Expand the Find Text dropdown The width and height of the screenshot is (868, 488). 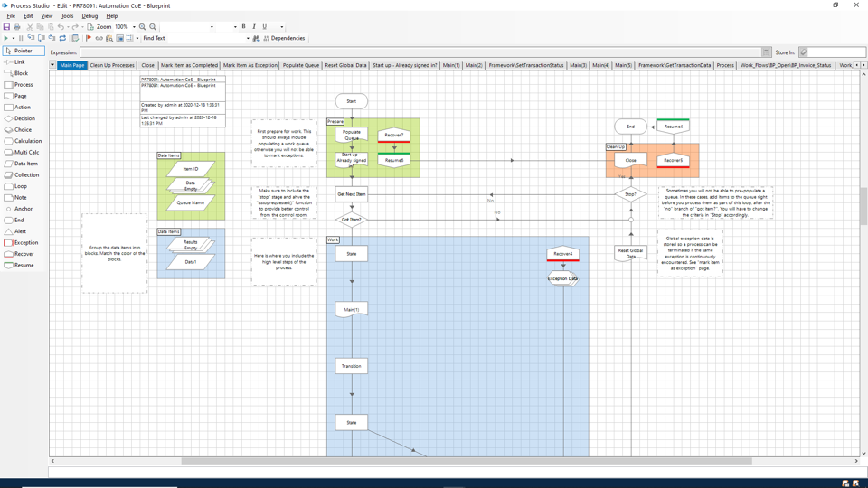click(x=248, y=39)
